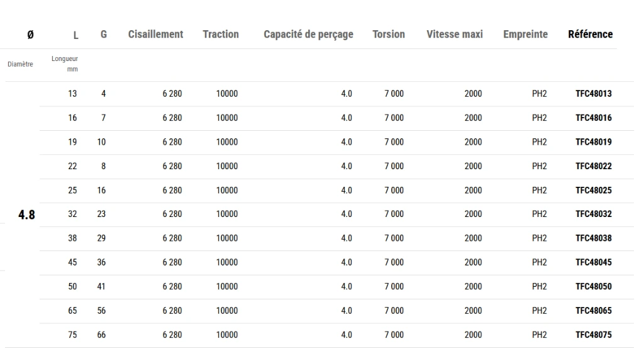
Task: Click the Ø diameter symbol header
Action: click(30, 35)
